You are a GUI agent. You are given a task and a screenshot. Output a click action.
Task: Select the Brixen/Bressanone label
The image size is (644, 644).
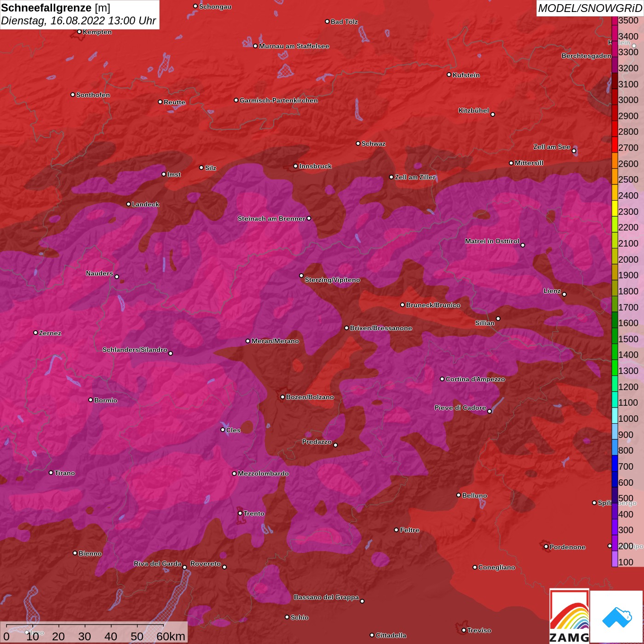[x=381, y=328]
